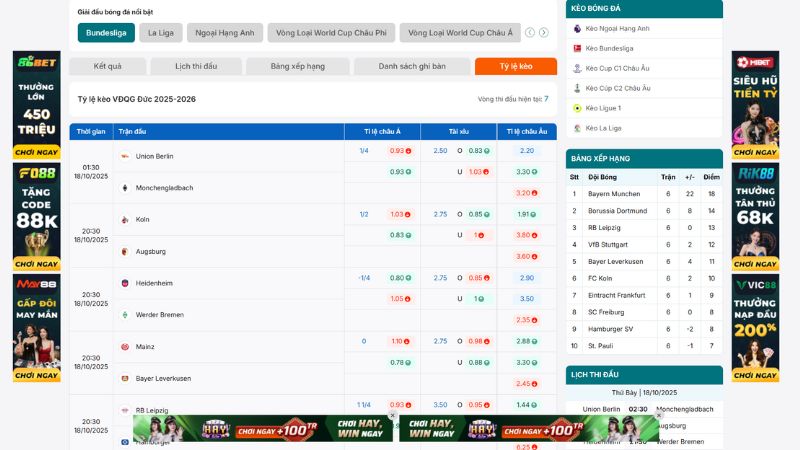Screen dimensions: 800x450
Task: Select Vòng Loại World Cup Châu Phi
Action: tap(331, 33)
